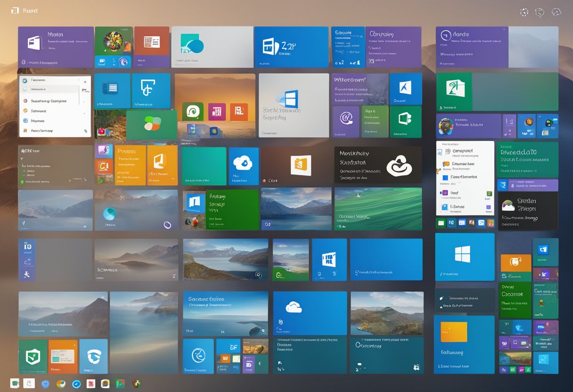This screenshot has width=573, height=392.
Task: Open the first taskbar icon at bottom left
Action: click(x=15, y=384)
